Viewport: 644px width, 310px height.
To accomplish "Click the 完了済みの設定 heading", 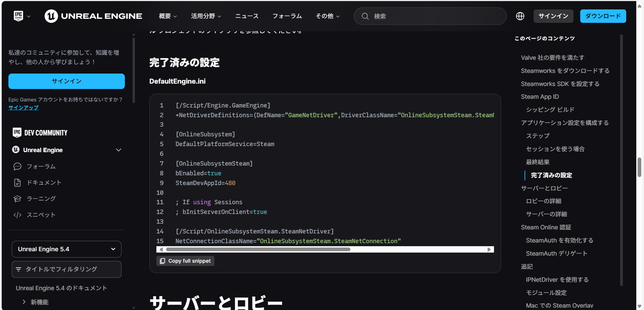I will coord(184,62).
